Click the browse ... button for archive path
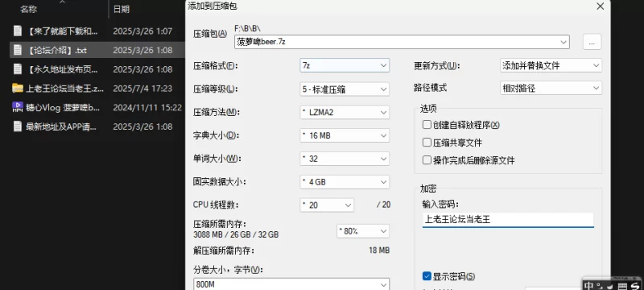The width and height of the screenshot is (644, 290). [592, 42]
